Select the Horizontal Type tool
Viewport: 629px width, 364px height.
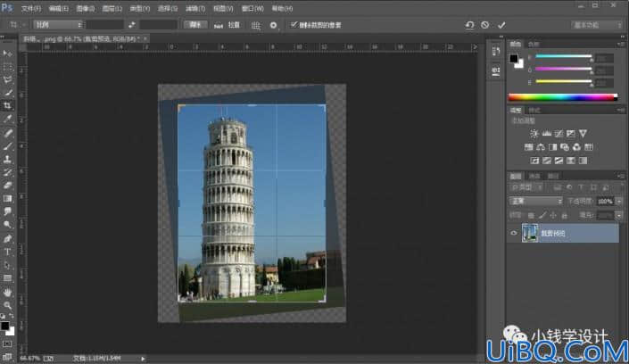tap(7, 252)
